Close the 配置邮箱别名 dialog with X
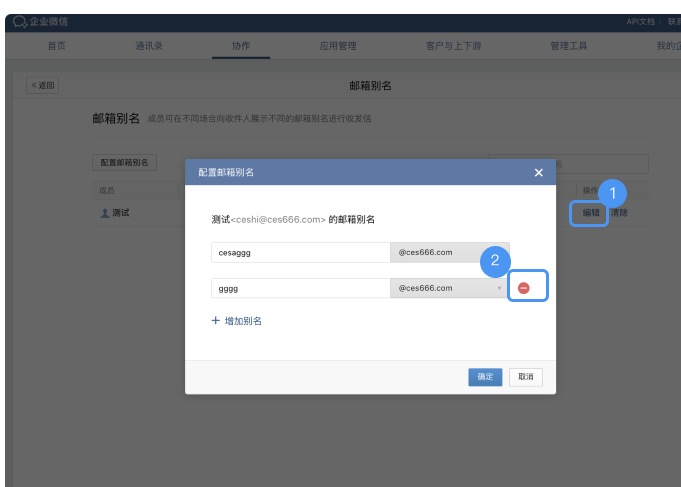Screen dimensions: 681x487 [539, 172]
